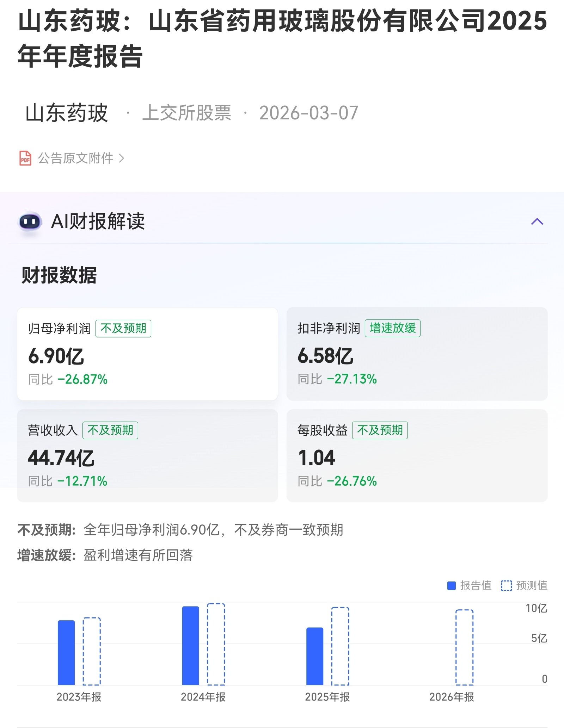This screenshot has height=728, width=564.
Task: Tap the explanation 盈利增速有所回落
Action: [138, 555]
